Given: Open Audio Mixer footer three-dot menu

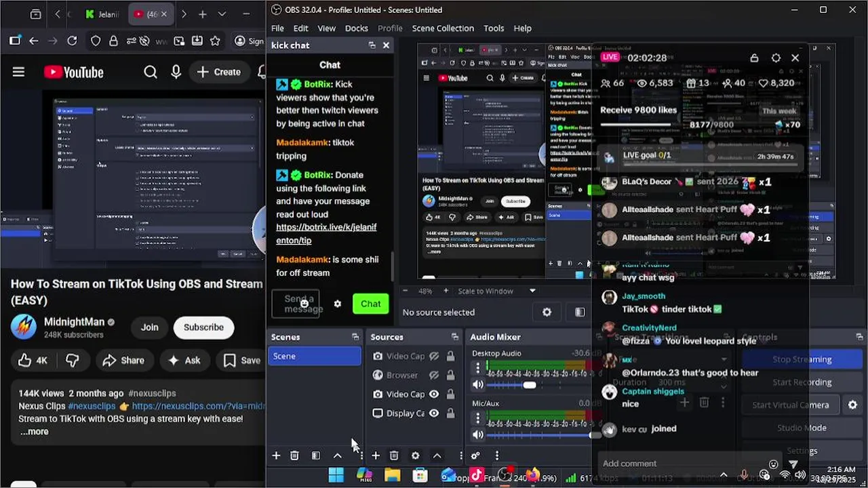Looking at the screenshot, I should point(497,455).
